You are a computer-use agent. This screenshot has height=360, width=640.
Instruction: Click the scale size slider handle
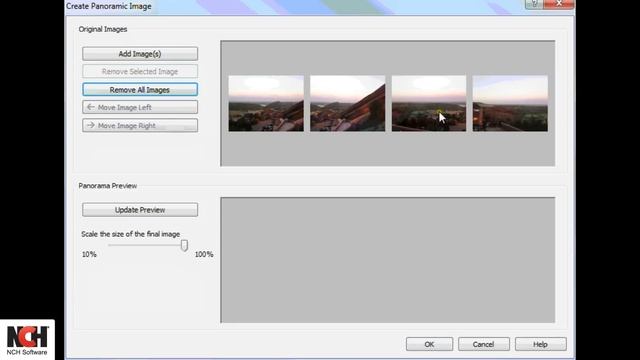[184, 245]
